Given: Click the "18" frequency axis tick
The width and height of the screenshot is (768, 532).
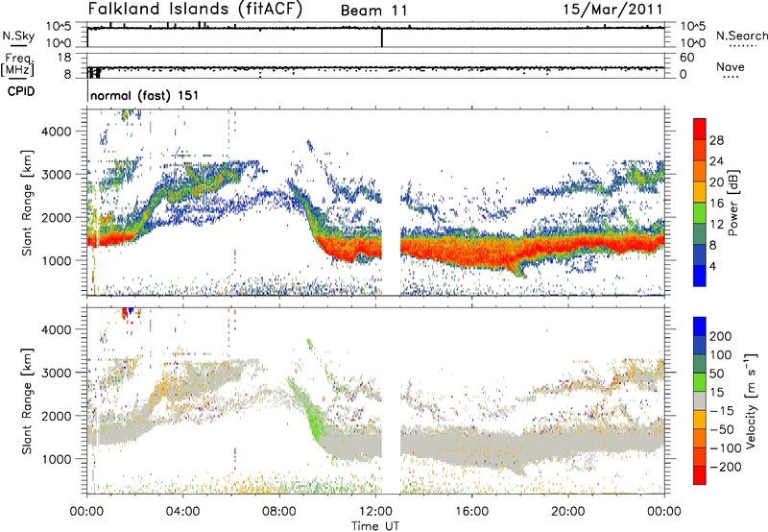Looking at the screenshot, I should [x=64, y=58].
